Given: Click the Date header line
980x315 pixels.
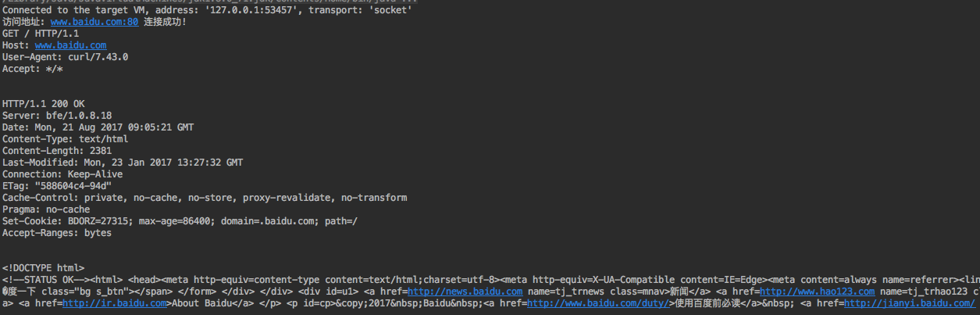Looking at the screenshot, I should click(x=98, y=127).
